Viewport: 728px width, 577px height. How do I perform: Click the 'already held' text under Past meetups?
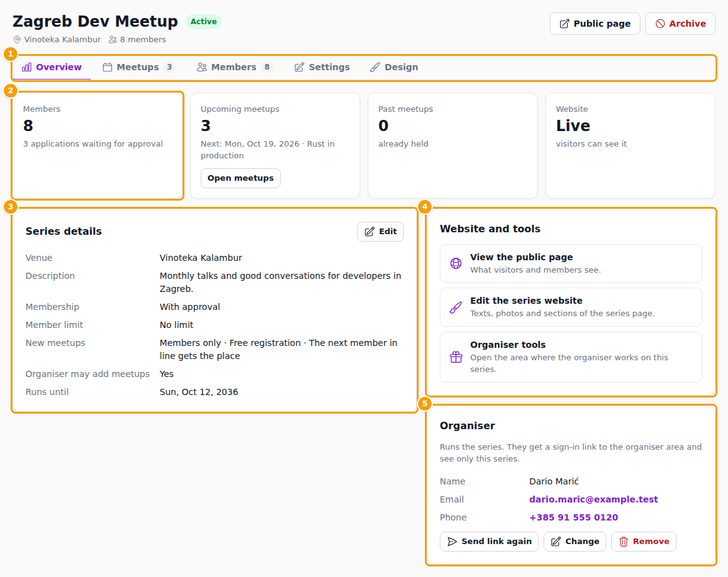403,144
